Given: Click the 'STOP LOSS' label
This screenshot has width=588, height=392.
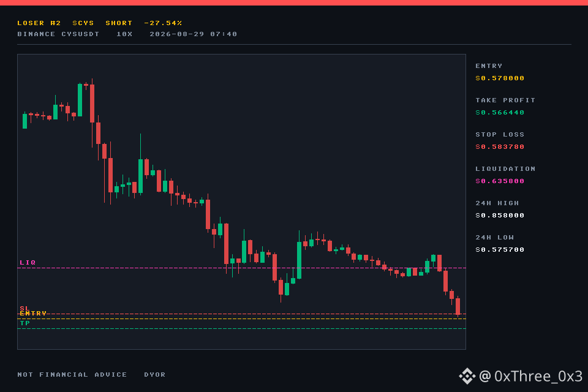Looking at the screenshot, I should (500, 134).
